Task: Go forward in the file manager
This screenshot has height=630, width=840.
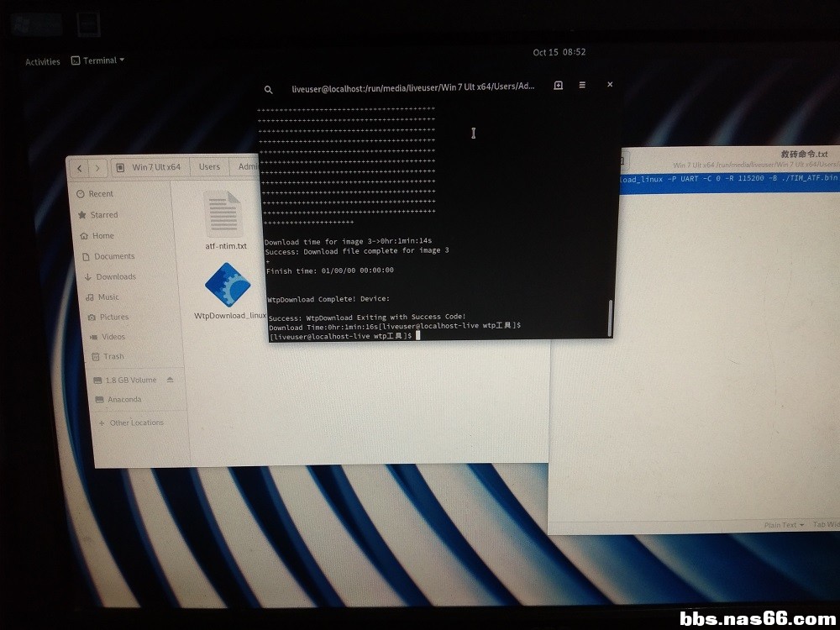Action: [97, 168]
